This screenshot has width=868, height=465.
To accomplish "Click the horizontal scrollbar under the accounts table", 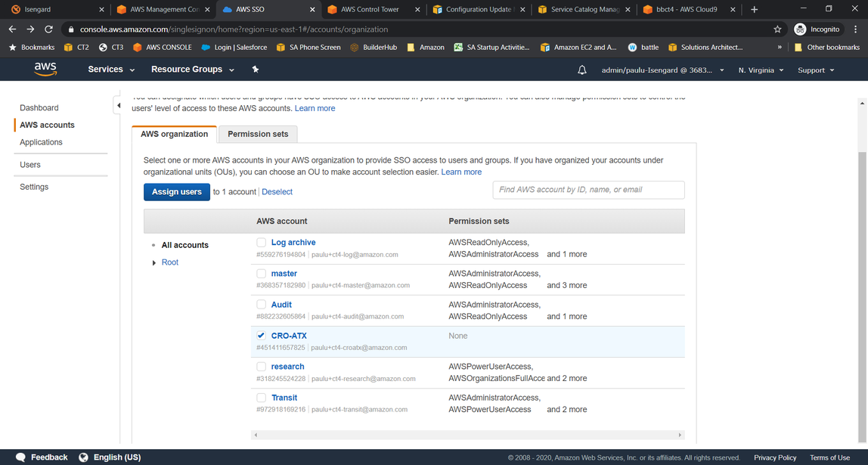I will 468,435.
